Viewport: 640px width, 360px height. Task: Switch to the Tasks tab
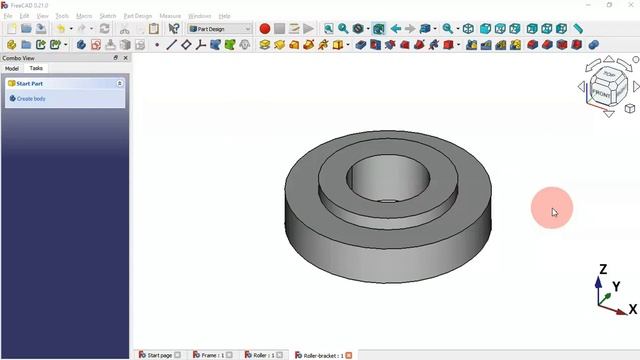point(36,68)
